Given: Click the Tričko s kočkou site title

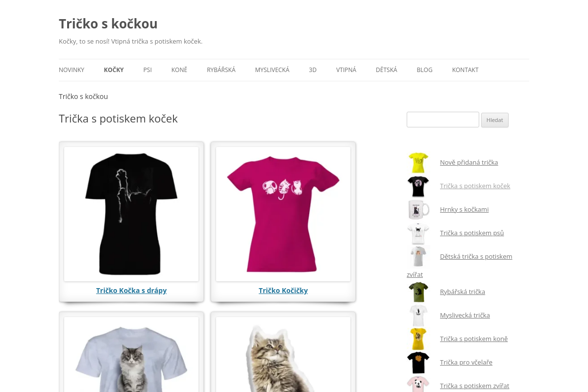Looking at the screenshot, I should [108, 24].
